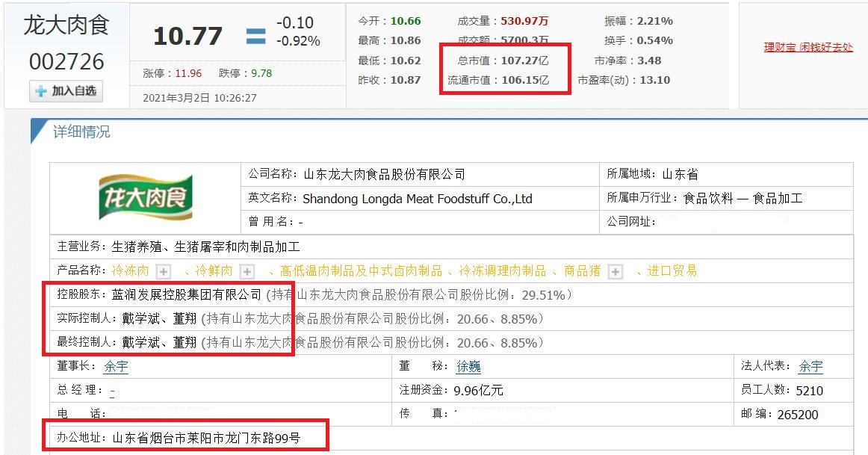Click the employee count 5210

[809, 391]
